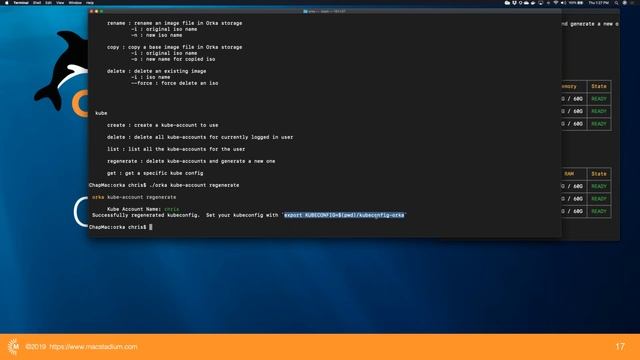Click 'delete : delete all kube-accounts' line
Viewport: 640px width, 360px height.
(x=200, y=137)
